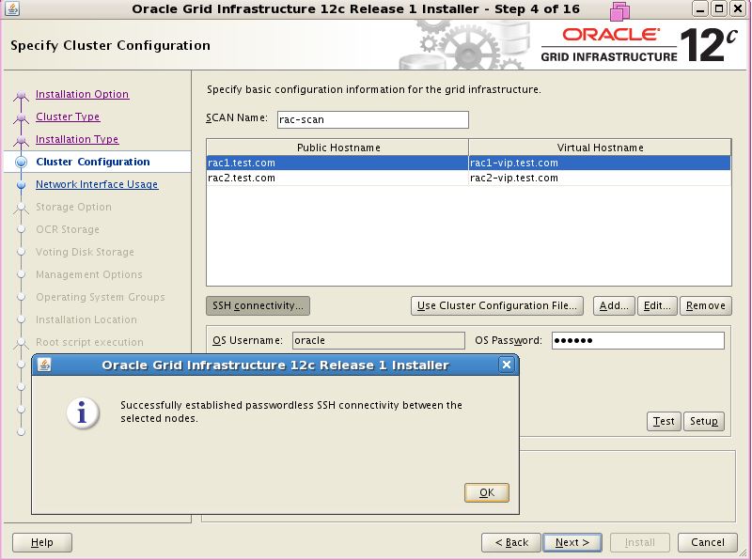
Task: Close the SSH connectivity dialog with X
Action: pos(507,365)
